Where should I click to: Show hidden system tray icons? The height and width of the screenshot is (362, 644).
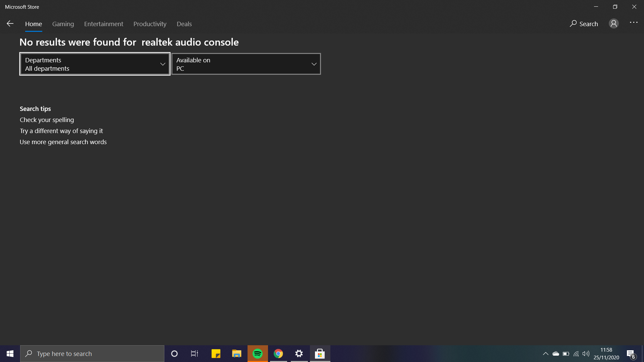click(546, 354)
